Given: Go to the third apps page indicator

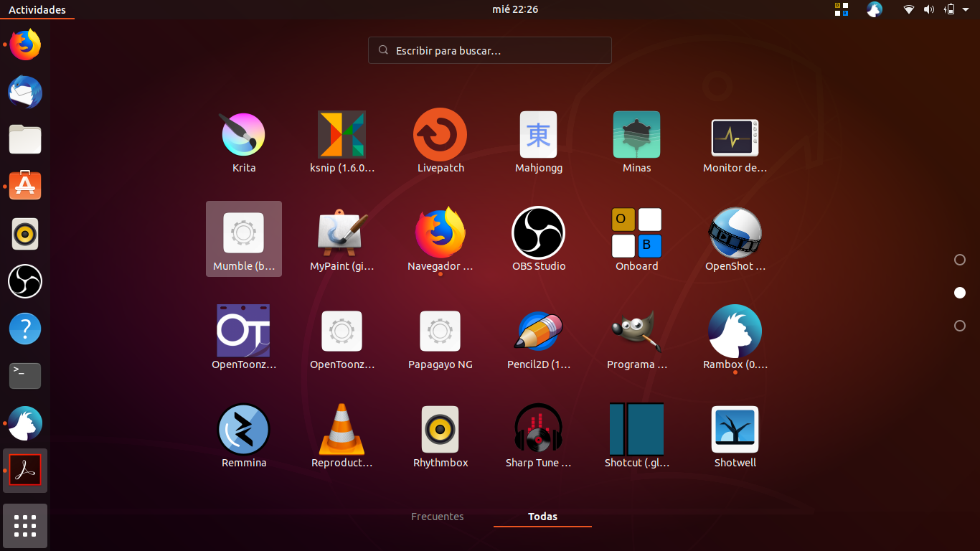Looking at the screenshot, I should point(960,326).
